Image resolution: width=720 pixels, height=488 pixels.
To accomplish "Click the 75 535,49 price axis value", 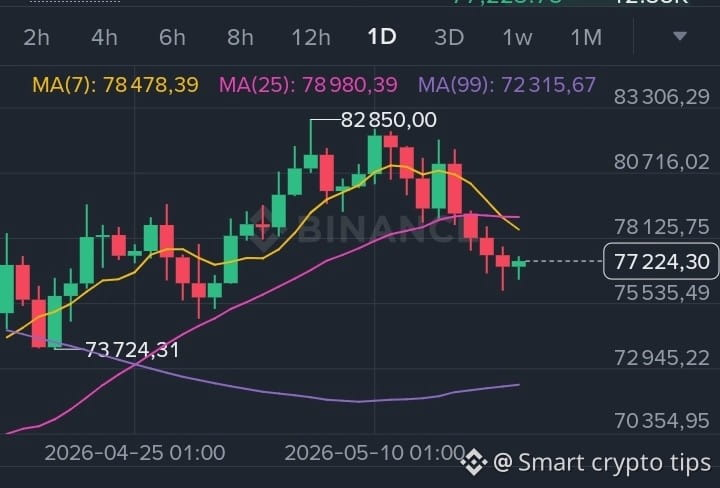I will click(x=662, y=292).
